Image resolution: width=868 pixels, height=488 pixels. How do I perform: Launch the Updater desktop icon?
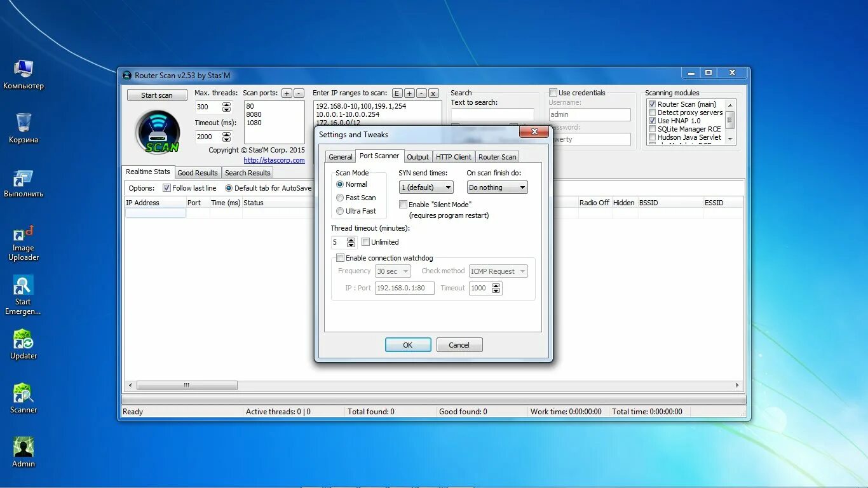pyautogui.click(x=24, y=344)
